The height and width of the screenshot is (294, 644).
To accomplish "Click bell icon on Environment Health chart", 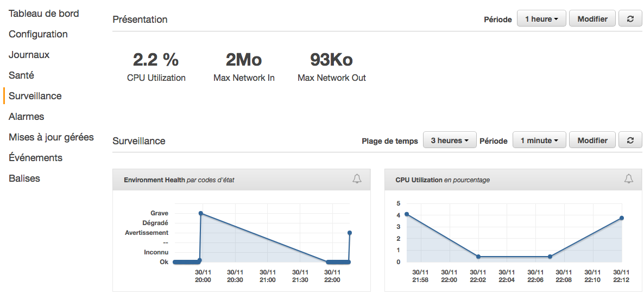I will pyautogui.click(x=357, y=179).
